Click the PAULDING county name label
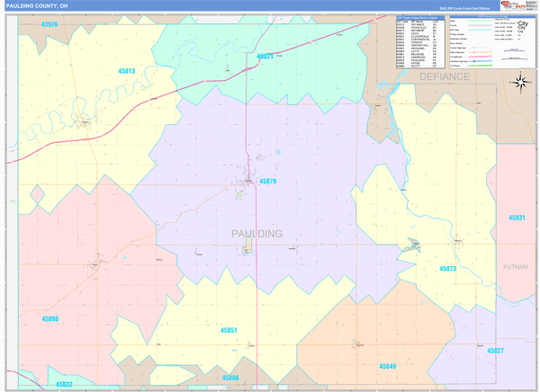 [256, 234]
